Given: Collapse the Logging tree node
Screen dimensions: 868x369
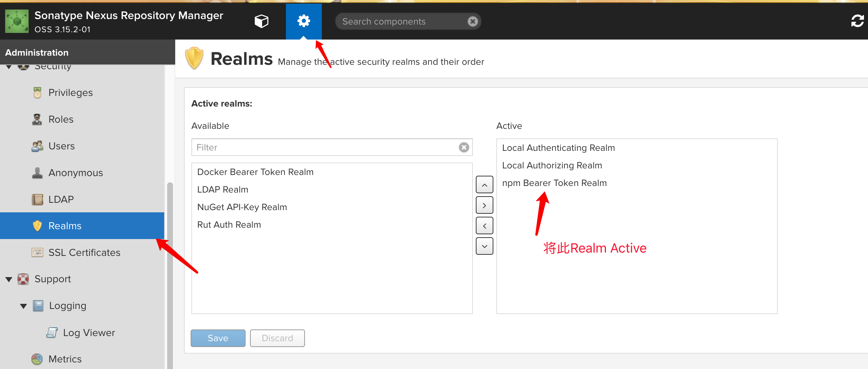Looking at the screenshot, I should pos(23,306).
